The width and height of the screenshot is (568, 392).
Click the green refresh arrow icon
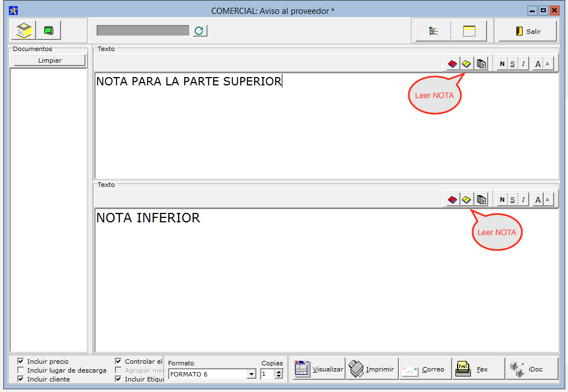pyautogui.click(x=200, y=30)
